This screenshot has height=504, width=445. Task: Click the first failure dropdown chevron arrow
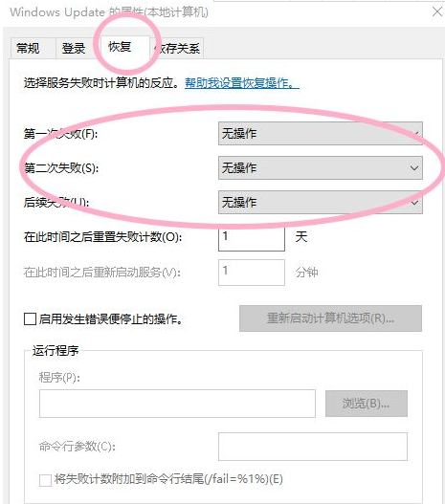click(414, 133)
